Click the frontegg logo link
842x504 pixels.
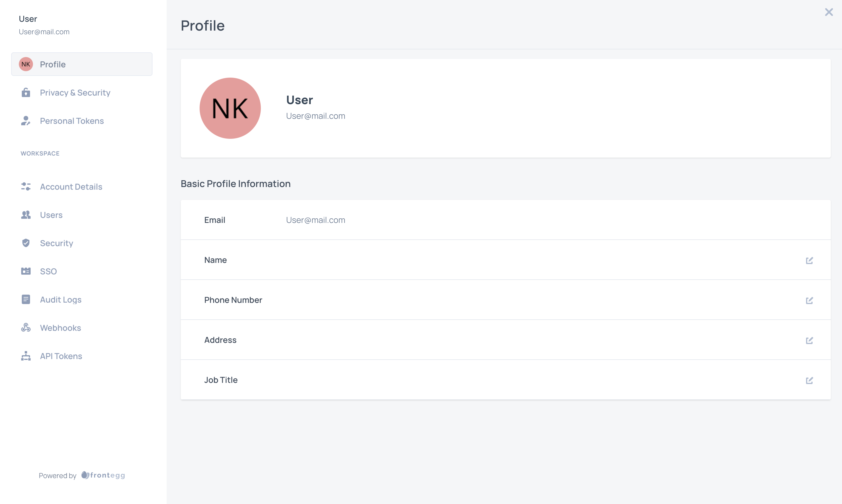(x=103, y=475)
